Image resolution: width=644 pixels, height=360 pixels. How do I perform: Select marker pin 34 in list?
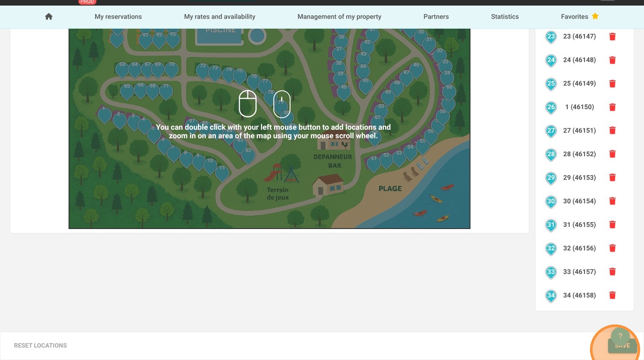coord(551,296)
